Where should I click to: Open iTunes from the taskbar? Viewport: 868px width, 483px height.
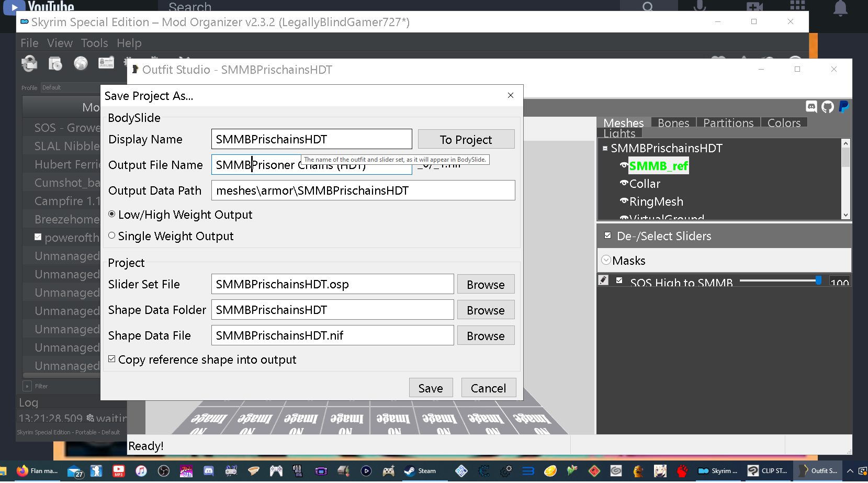pos(141,471)
